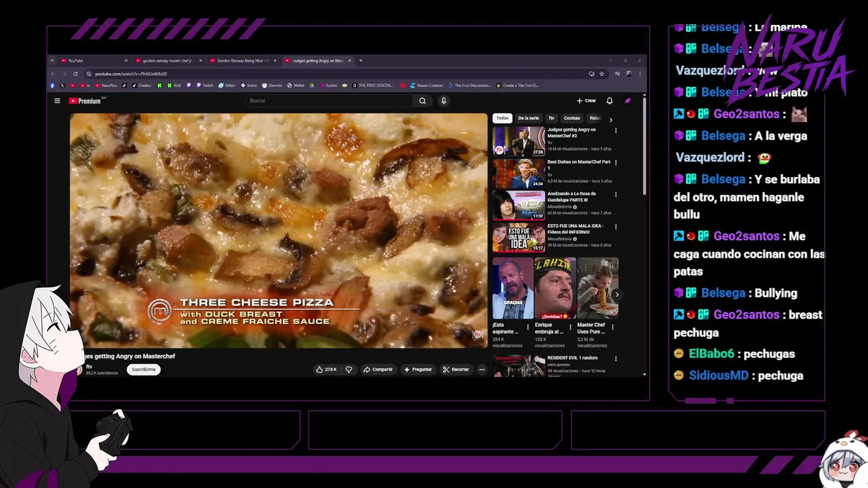This screenshot has width=868, height=488.
Task: Start voice search with the microphone
Action: pos(443,101)
